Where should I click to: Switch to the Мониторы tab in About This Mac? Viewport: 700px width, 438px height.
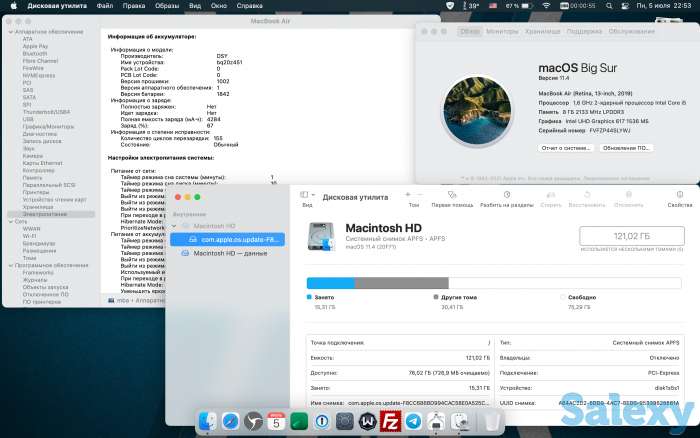(x=502, y=32)
